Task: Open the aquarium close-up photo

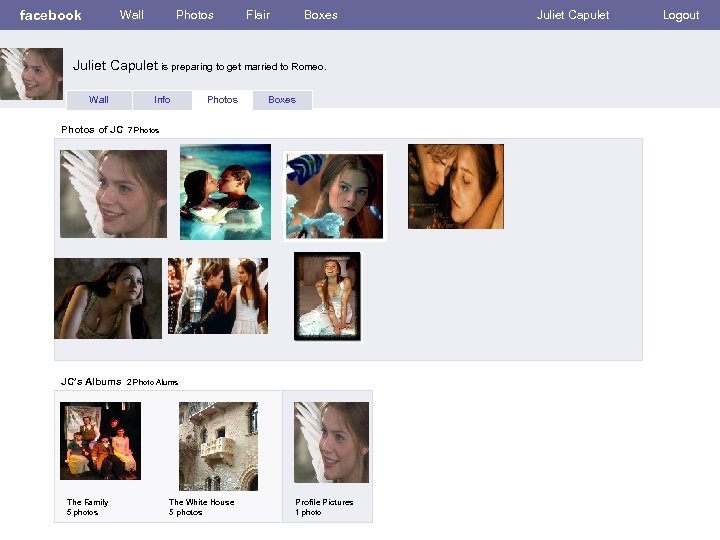Action: coord(334,196)
